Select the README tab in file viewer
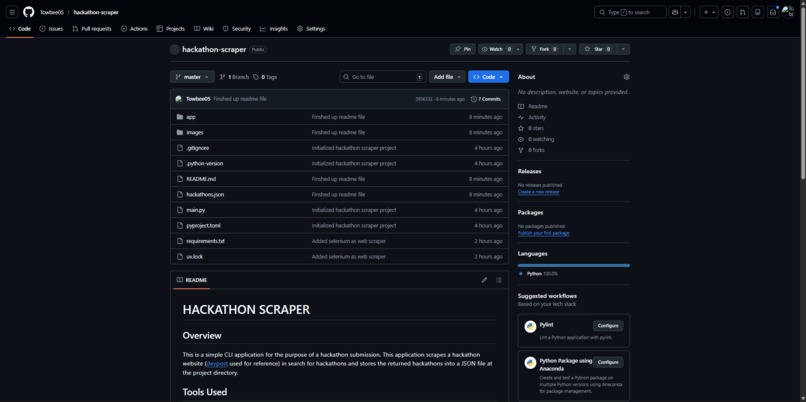806x402 pixels. pyautogui.click(x=192, y=280)
